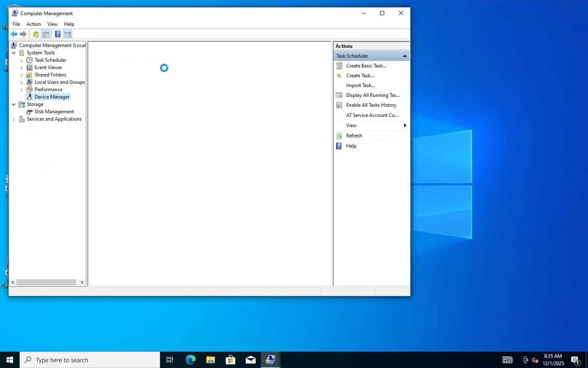Click the taskbar search box
Screen dimensions: 588x368
coord(90,360)
